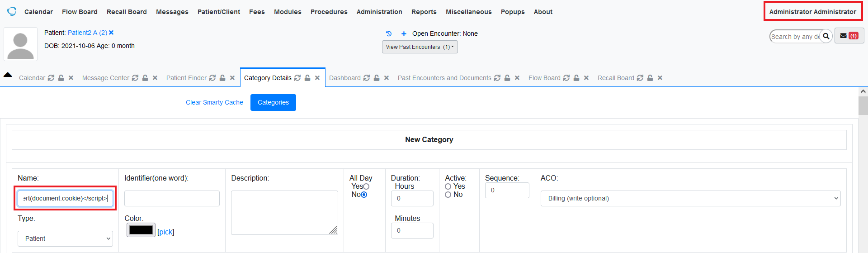Open the Administration menu
The width and height of the screenshot is (868, 253).
[x=379, y=12]
